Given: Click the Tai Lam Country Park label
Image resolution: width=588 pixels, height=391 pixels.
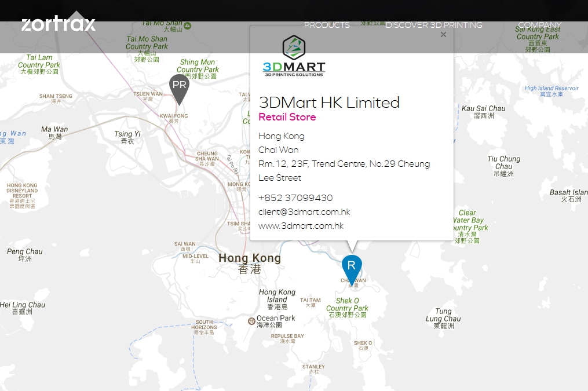Looking at the screenshot, I should (39, 64).
